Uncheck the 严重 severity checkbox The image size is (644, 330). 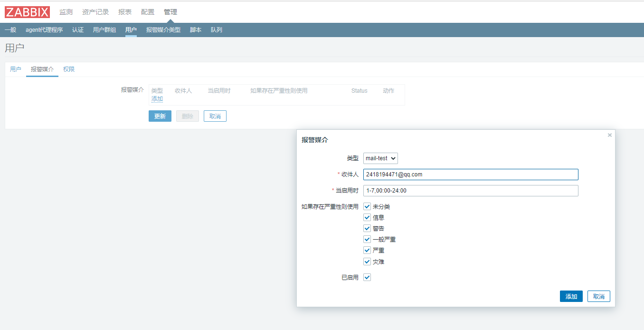tap(367, 250)
